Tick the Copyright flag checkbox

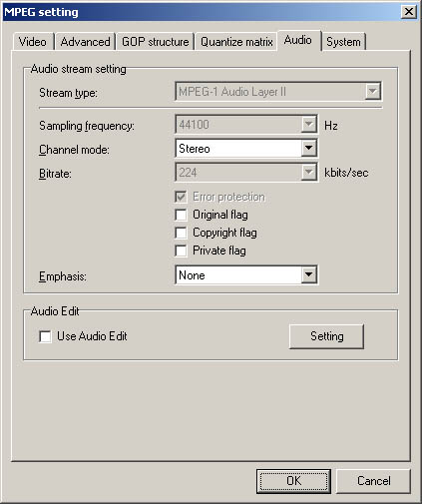(181, 233)
